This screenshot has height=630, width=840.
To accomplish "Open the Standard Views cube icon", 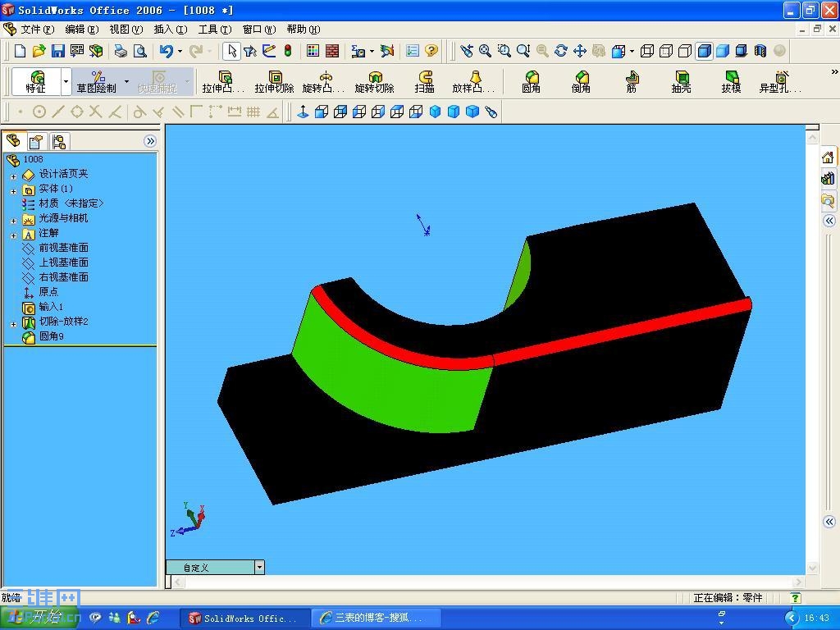I will click(619, 51).
